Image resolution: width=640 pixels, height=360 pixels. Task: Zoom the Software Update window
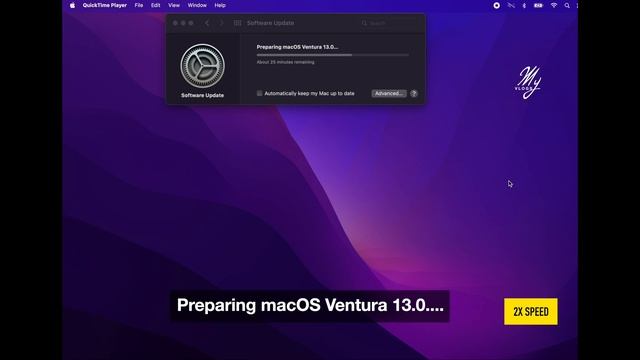click(x=191, y=23)
